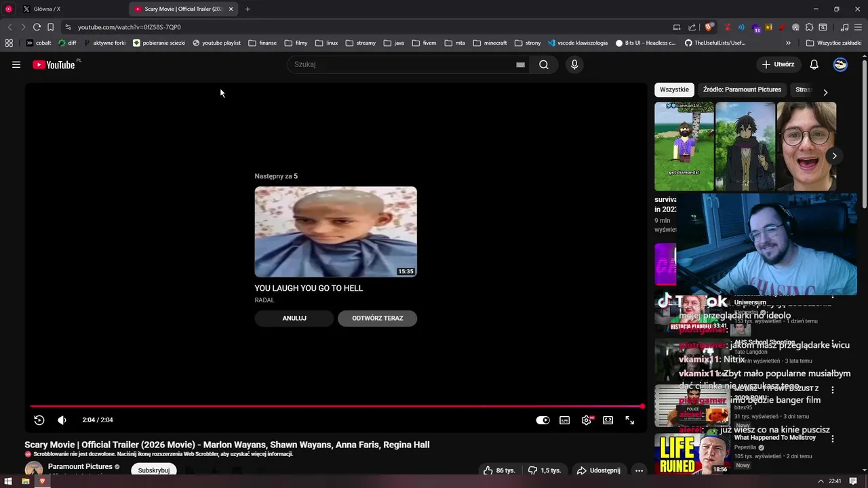The height and width of the screenshot is (488, 868).
Task: Open the apps grid icon in bookmarks bar
Action: point(9,43)
